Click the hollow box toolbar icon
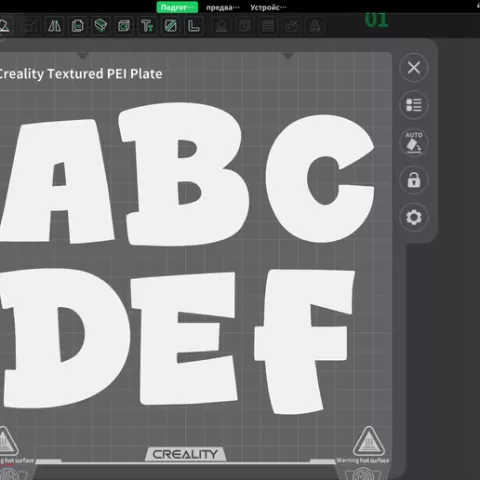Image resolution: width=480 pixels, height=480 pixels. click(124, 26)
